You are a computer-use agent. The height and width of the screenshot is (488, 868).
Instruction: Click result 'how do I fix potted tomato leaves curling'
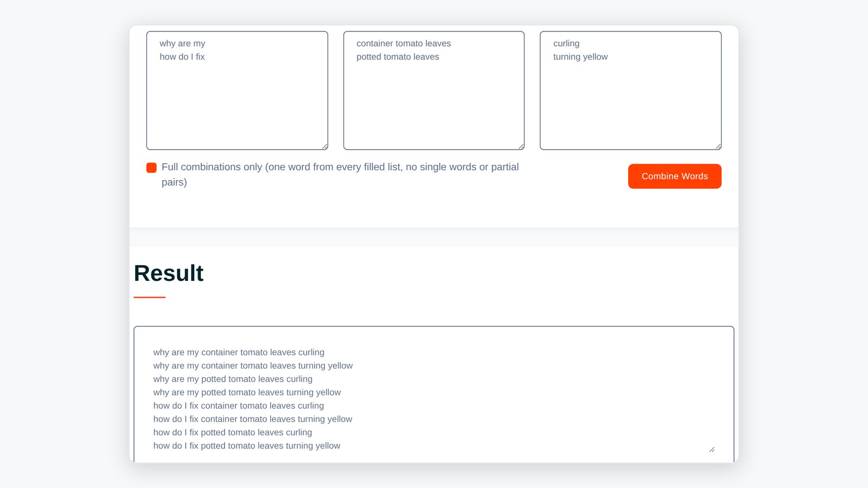(x=233, y=433)
